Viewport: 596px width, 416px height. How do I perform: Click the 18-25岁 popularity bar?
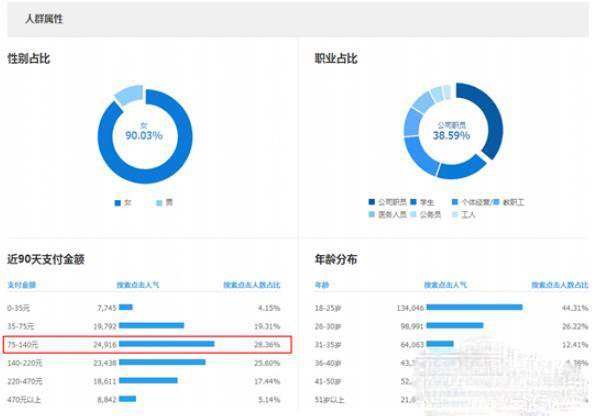pos(474,307)
